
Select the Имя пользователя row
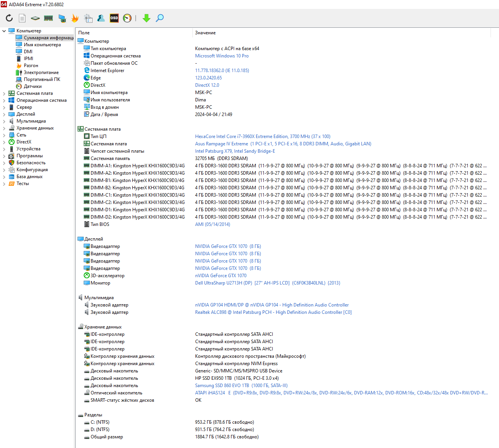coord(283,100)
